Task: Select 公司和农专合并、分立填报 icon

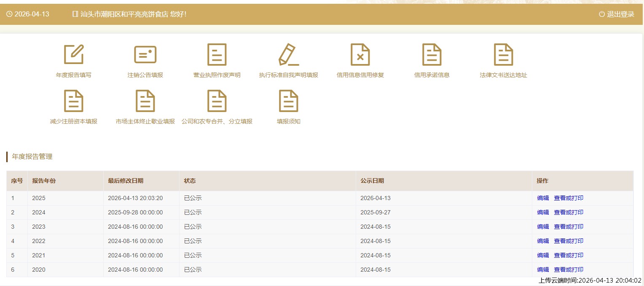Action: [x=217, y=101]
